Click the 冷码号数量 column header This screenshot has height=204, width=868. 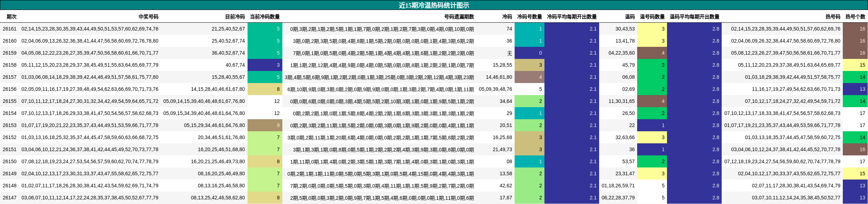point(530,17)
